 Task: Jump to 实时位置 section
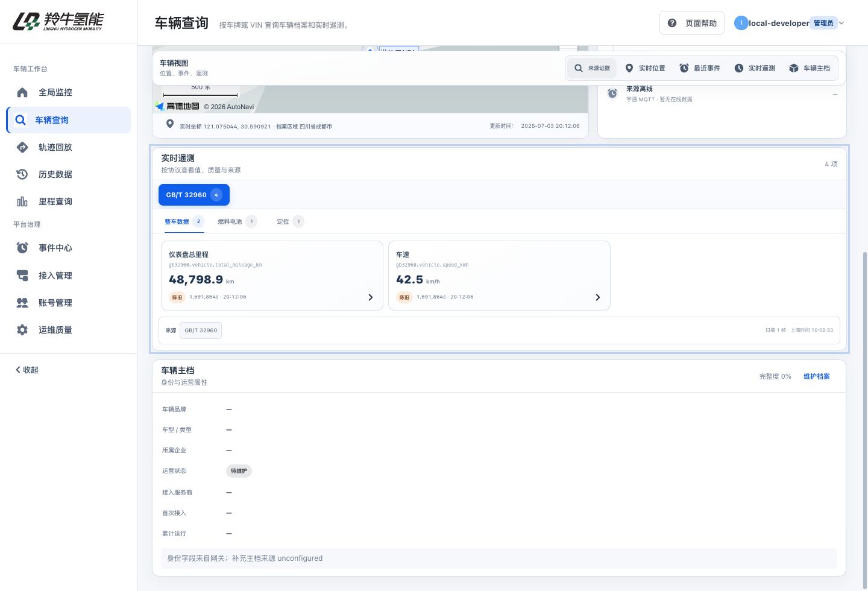coord(645,68)
